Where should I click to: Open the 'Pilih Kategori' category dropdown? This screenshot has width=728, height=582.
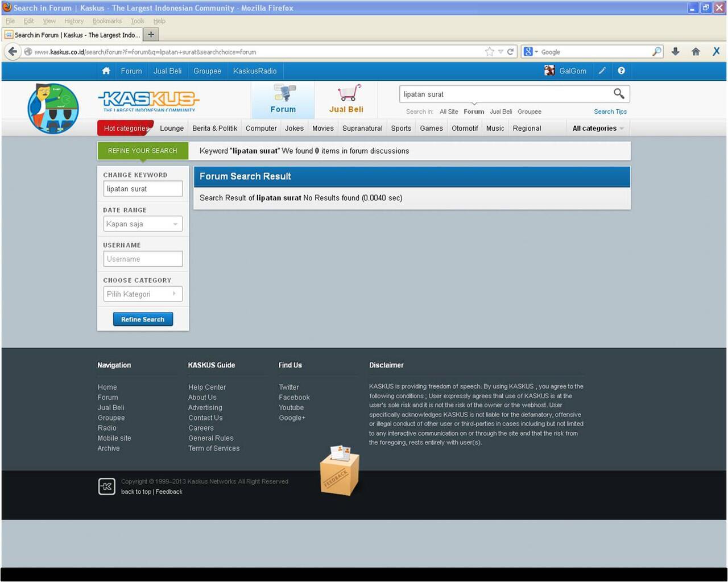pyautogui.click(x=143, y=294)
